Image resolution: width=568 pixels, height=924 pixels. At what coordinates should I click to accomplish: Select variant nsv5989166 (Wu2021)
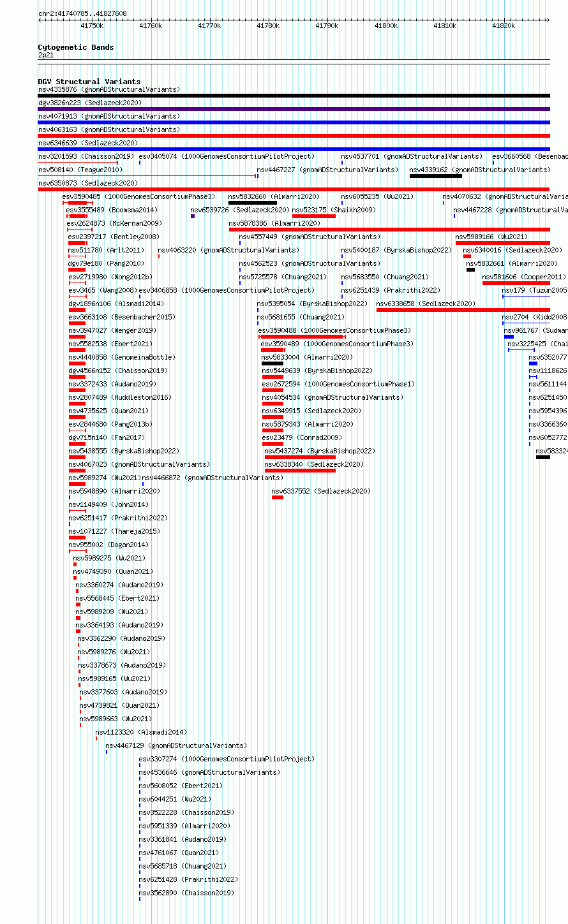coord(492,237)
